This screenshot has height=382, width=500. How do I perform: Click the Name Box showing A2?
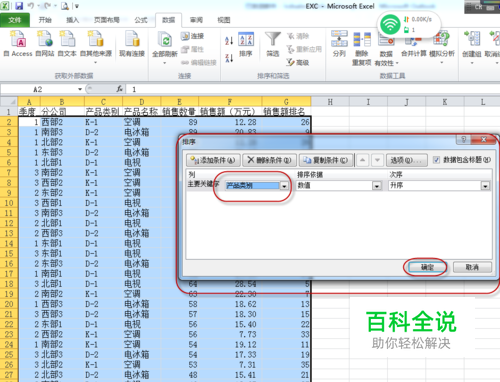click(38, 89)
